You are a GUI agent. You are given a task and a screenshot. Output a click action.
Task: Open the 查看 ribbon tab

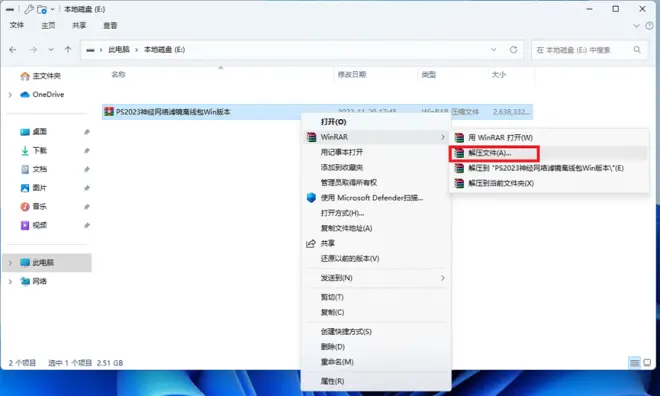pos(110,26)
